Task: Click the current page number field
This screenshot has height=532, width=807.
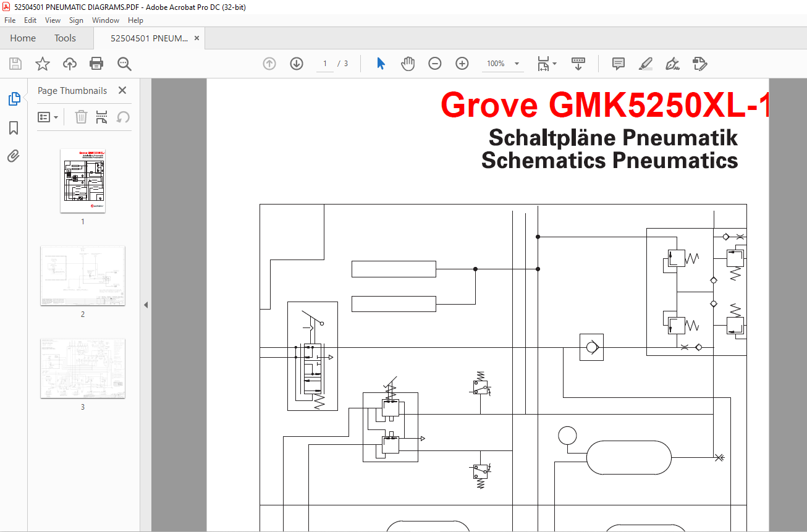Action: coord(325,64)
